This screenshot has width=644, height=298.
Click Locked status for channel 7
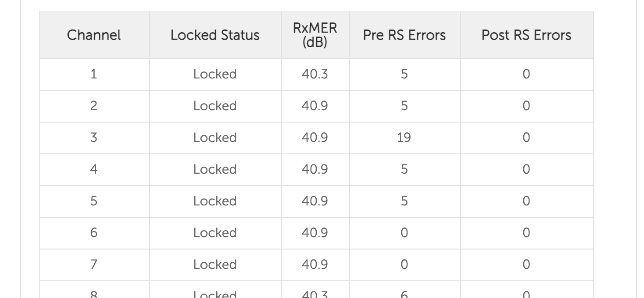coord(215,264)
